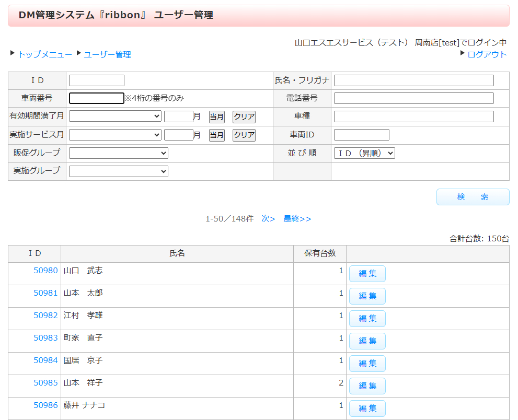Open user ID 50986 link
The image size is (518, 420).
click(x=45, y=405)
